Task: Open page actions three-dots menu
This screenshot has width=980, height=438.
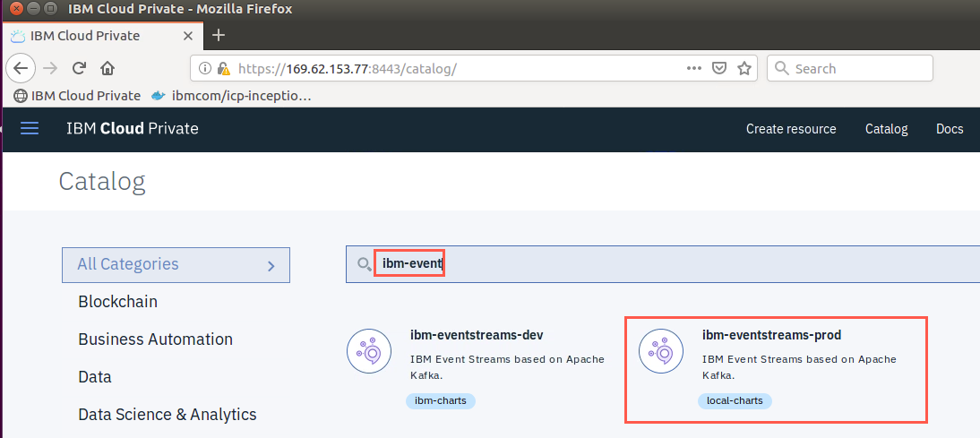Action: coord(693,69)
